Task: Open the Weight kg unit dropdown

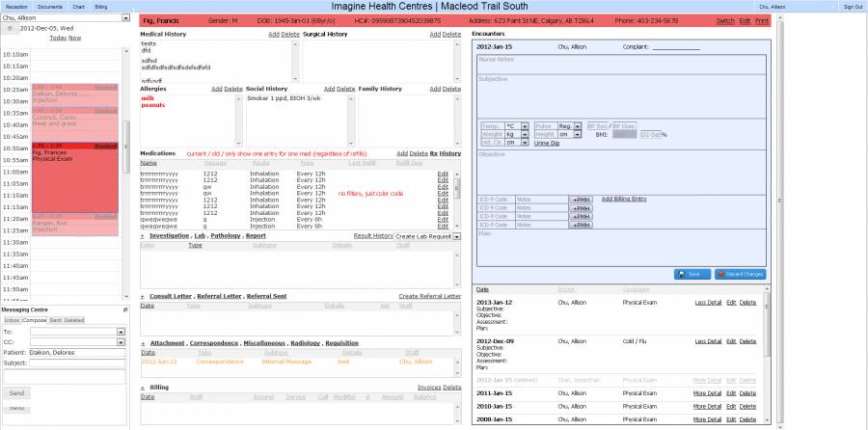Action: [525, 134]
